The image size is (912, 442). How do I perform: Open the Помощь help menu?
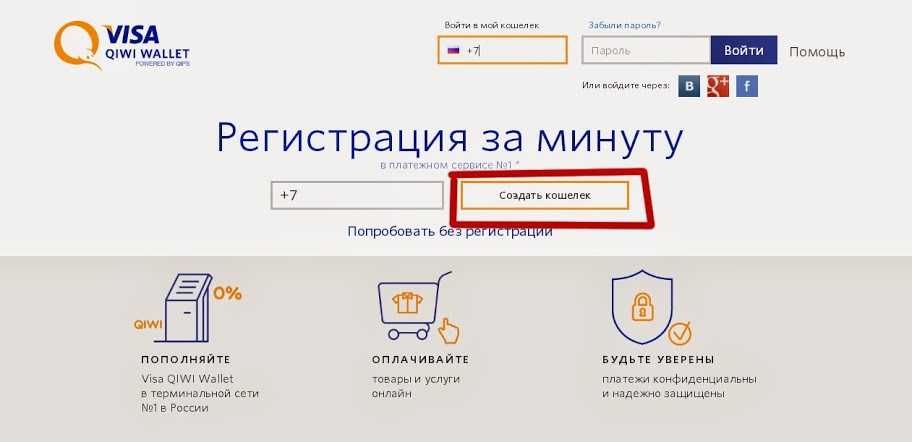817,52
